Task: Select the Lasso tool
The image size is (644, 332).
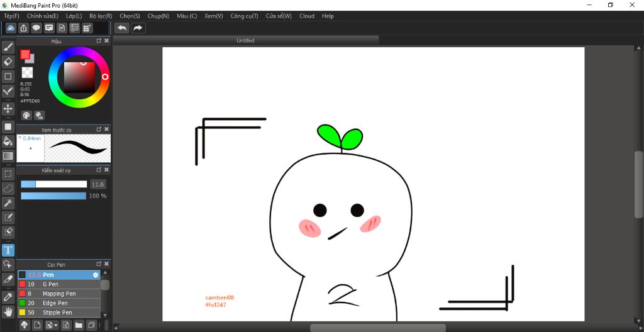Action: pos(8,188)
